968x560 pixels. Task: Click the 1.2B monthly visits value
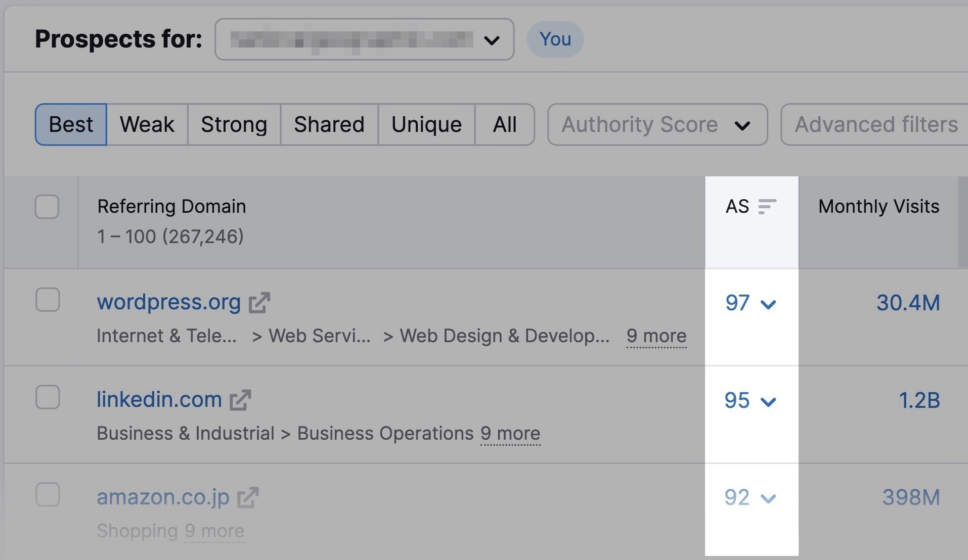pyautogui.click(x=919, y=400)
